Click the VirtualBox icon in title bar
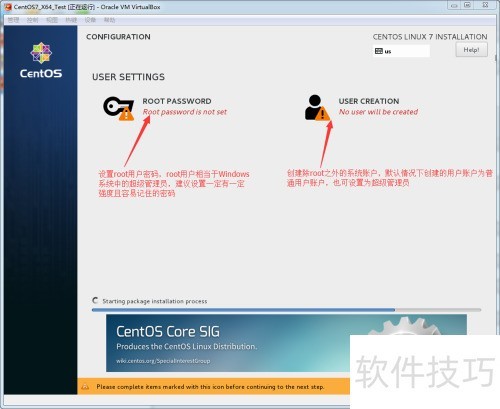Viewport: 500px width, 409px height. point(8,7)
